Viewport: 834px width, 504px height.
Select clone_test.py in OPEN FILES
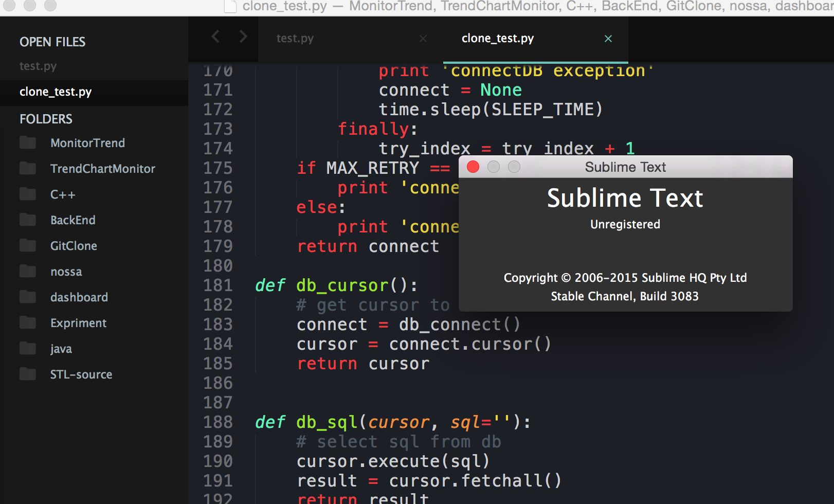56,92
